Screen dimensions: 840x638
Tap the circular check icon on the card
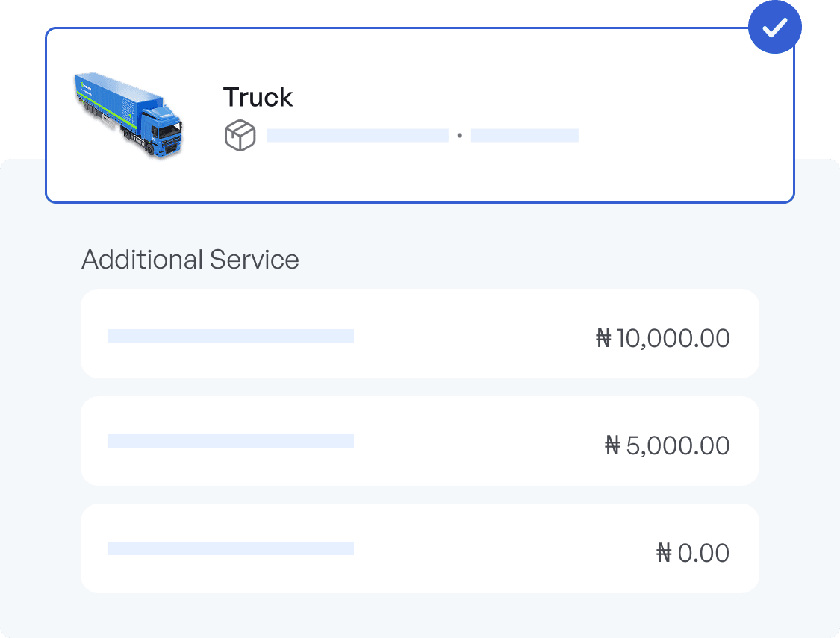click(775, 27)
